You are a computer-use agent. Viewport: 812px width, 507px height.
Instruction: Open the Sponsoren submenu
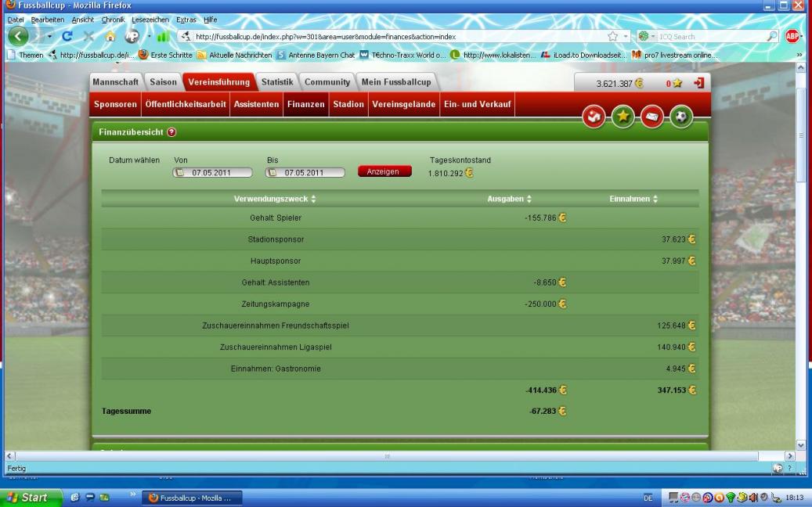(115, 104)
